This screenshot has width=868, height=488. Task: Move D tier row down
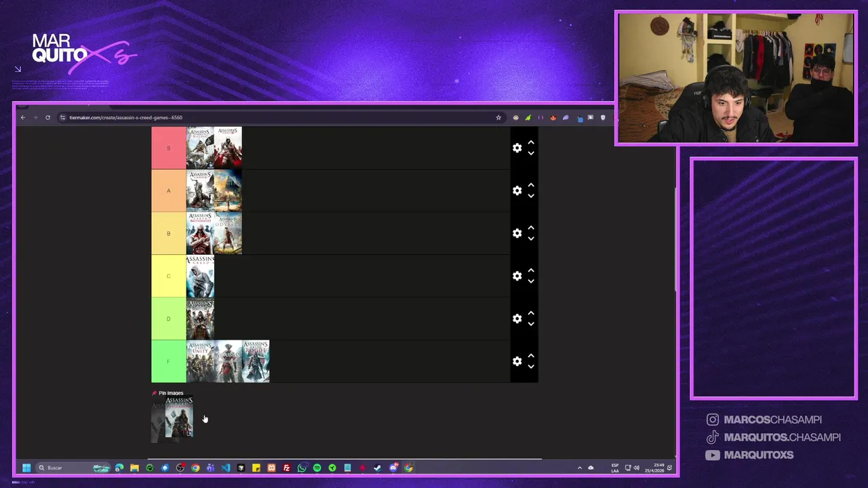(531, 324)
